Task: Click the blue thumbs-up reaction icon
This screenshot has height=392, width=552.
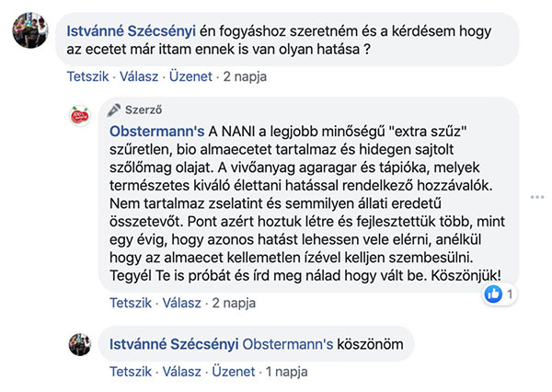Action: pos(494,295)
